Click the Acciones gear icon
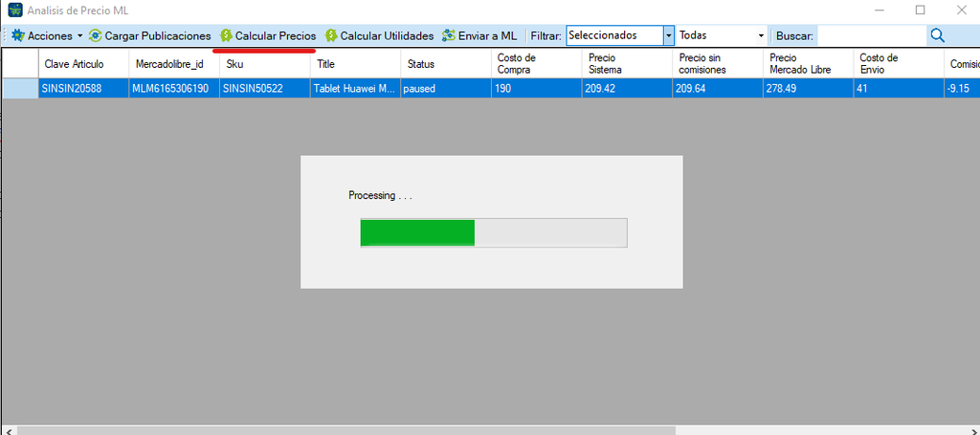The height and width of the screenshot is (435, 980). point(18,35)
